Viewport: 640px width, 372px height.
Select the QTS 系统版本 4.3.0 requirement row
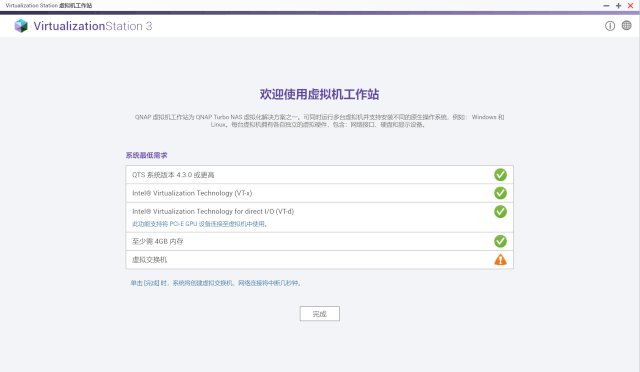click(320, 175)
